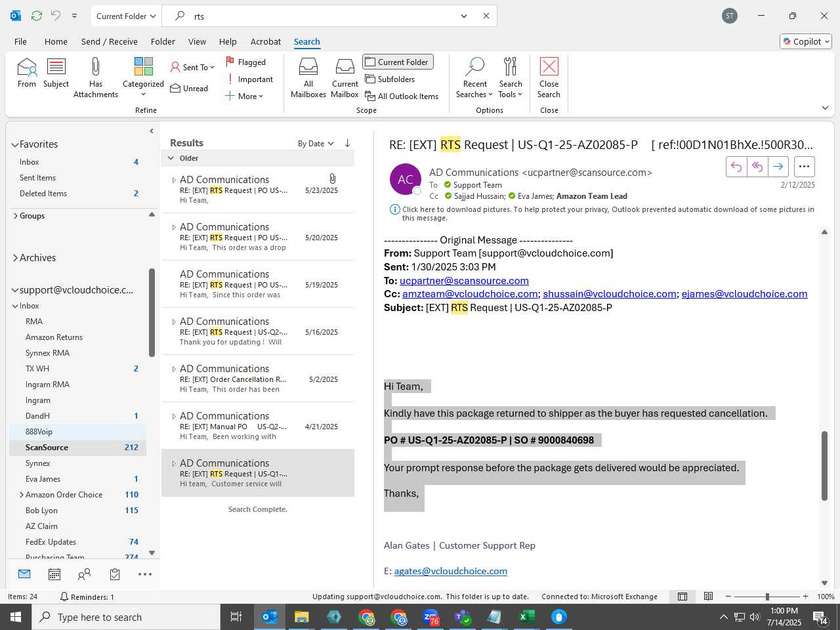840x630 pixels.
Task: Switch to the Send / Receive tab
Action: point(110,41)
